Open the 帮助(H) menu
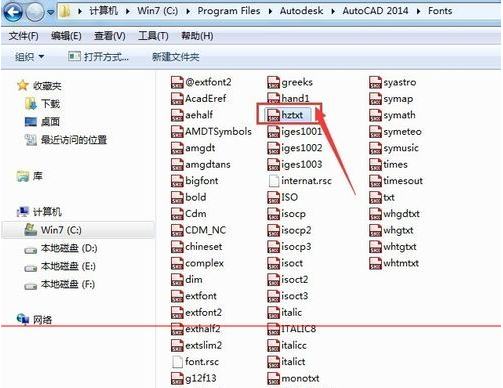The height and width of the screenshot is (388, 503). pos(197,36)
